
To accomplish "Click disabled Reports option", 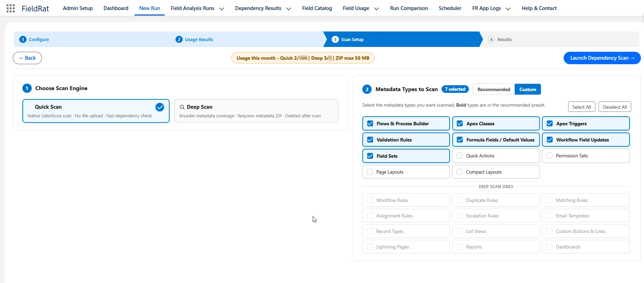I will click(496, 247).
